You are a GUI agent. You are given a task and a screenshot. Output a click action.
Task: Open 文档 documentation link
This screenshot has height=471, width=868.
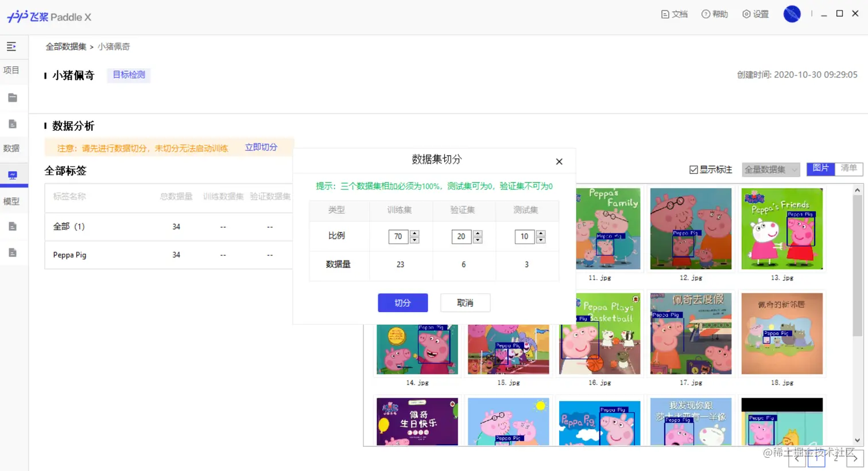coord(675,14)
